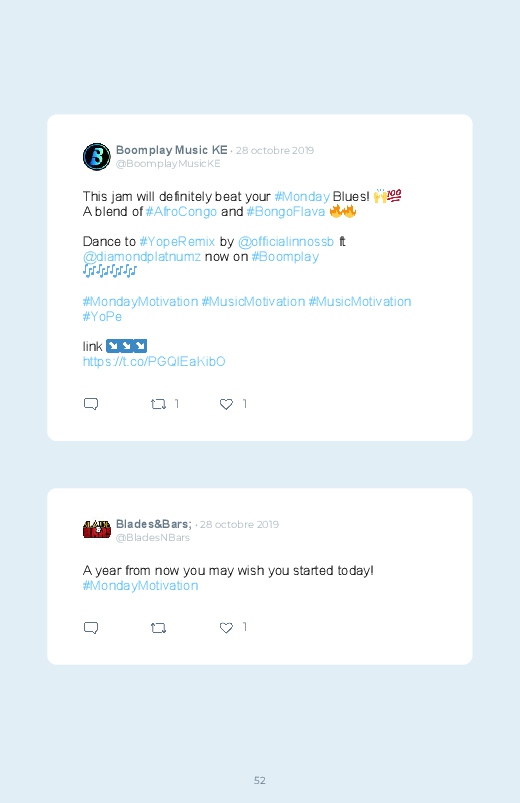This screenshot has height=803, width=520.
Task: Open the @BladesNBars handle
Action: [153, 538]
